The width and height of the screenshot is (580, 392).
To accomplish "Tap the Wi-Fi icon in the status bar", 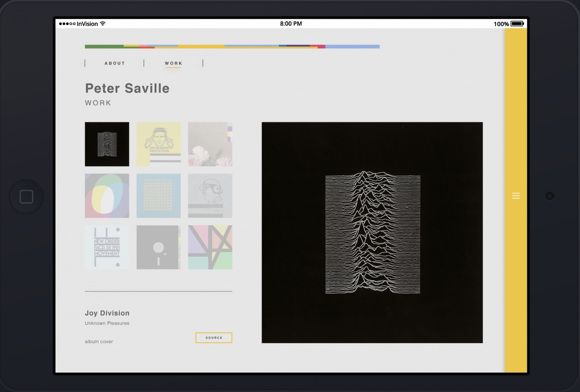I will [x=102, y=24].
